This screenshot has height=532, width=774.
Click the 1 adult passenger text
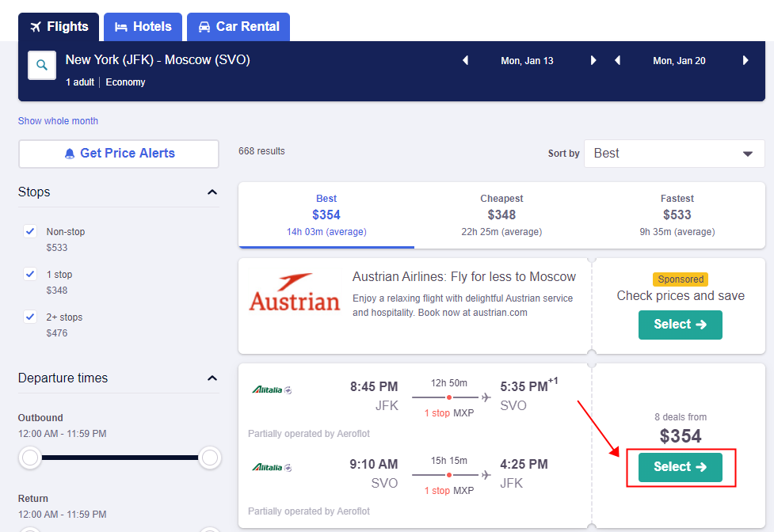[x=80, y=82]
